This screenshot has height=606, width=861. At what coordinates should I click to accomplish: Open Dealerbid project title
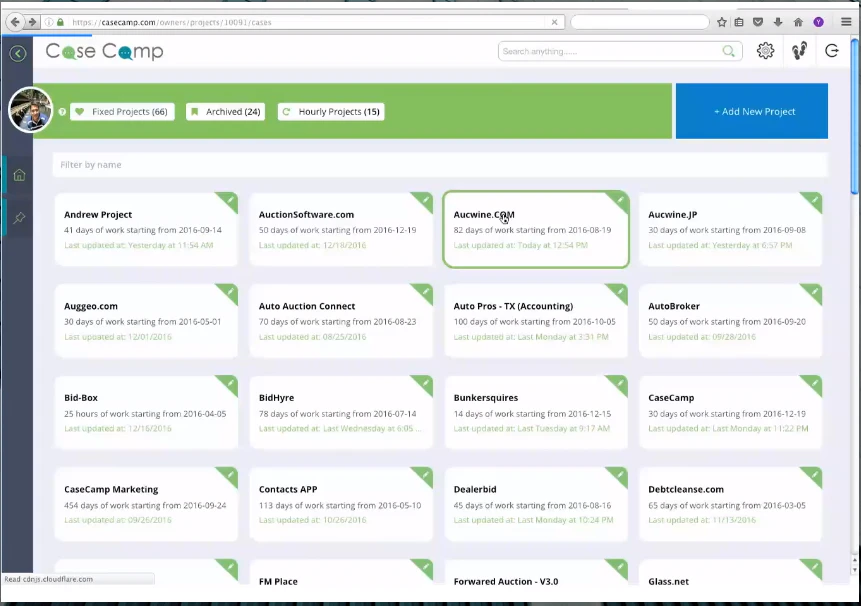(x=475, y=490)
